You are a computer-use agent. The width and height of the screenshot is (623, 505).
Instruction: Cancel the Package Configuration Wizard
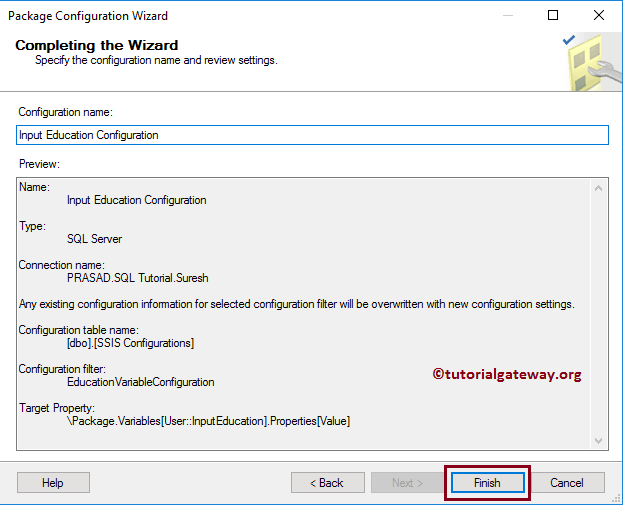(567, 483)
